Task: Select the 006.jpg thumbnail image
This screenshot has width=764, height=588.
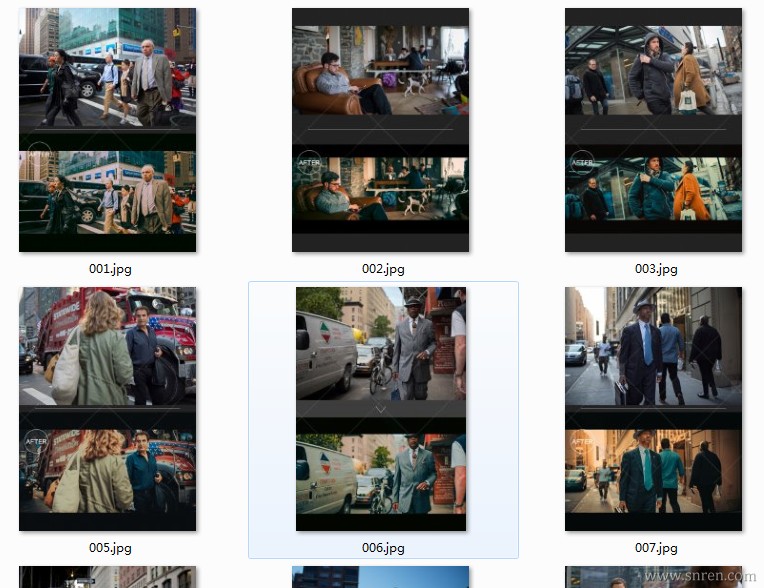Action: (x=381, y=409)
